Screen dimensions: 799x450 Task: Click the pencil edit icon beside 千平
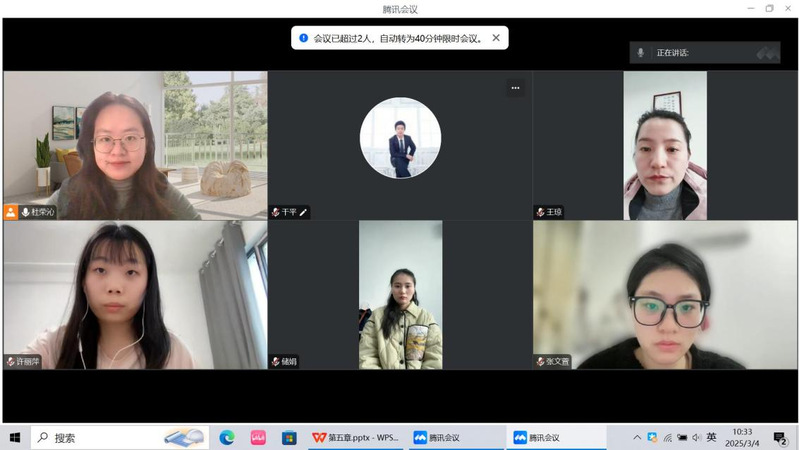[303, 212]
